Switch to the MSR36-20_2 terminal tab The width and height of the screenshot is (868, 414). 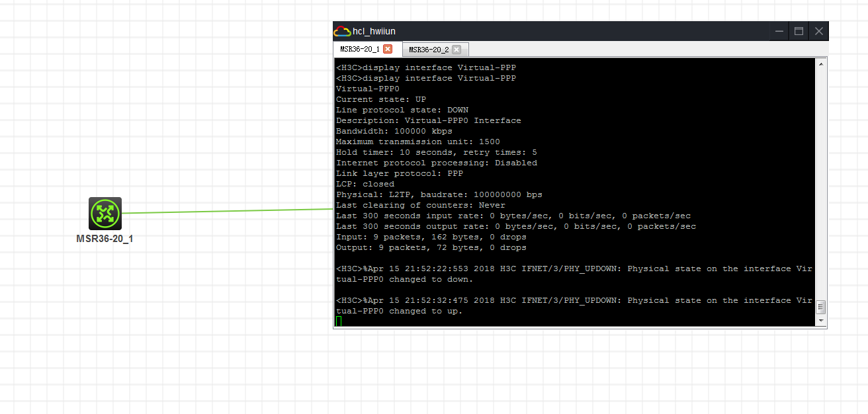[429, 50]
